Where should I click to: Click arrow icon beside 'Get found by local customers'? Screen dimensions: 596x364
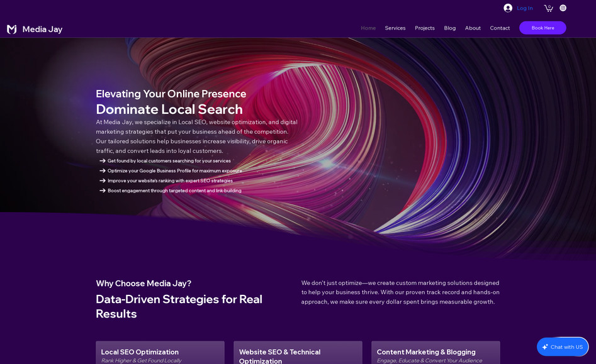[x=103, y=161]
